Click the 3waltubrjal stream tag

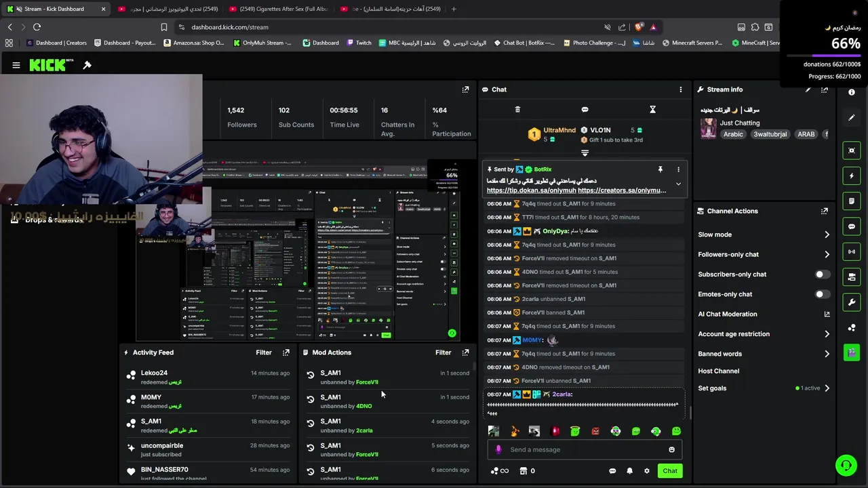coord(770,134)
